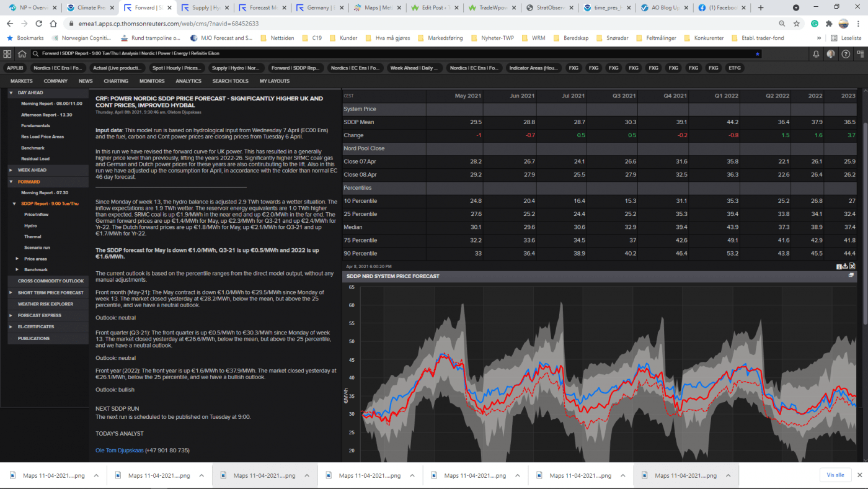Click the Ole Tom Djupskaas analyst link
The width and height of the screenshot is (868, 489).
pyautogui.click(x=120, y=450)
